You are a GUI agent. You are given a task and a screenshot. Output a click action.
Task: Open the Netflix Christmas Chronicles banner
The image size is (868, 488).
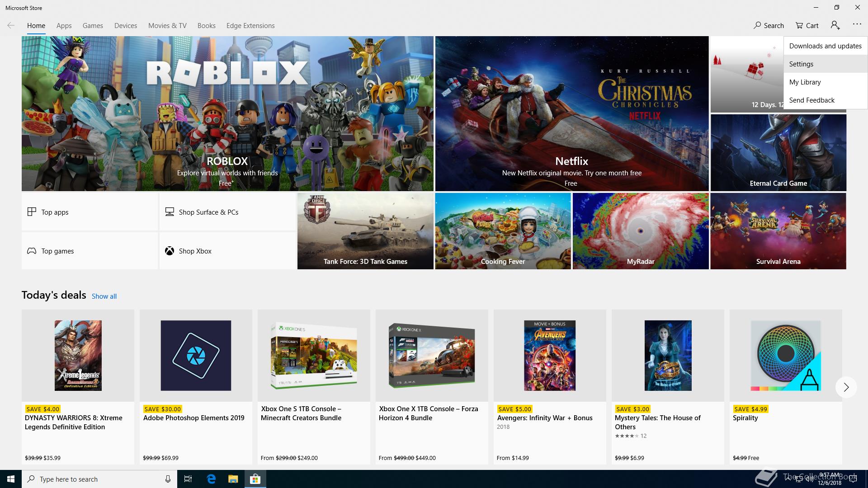pyautogui.click(x=572, y=113)
